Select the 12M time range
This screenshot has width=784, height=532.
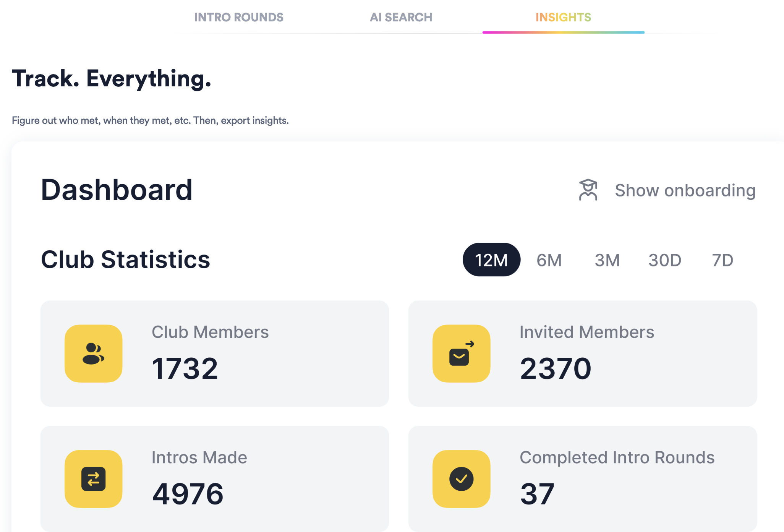pyautogui.click(x=491, y=260)
